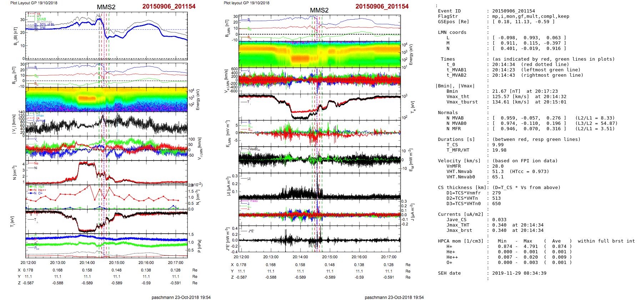
Task: Click the 'HPCA mom [1/cm3]' heading
Action: click(x=461, y=241)
